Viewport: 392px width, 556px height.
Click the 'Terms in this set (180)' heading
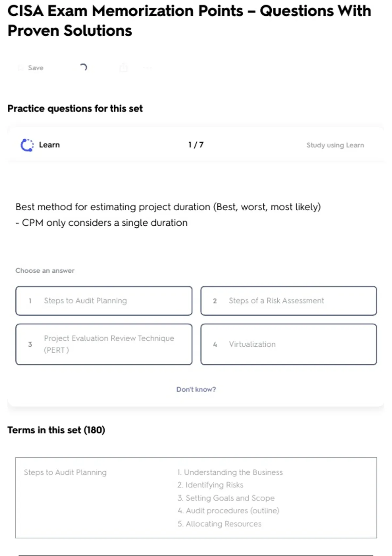point(56,430)
